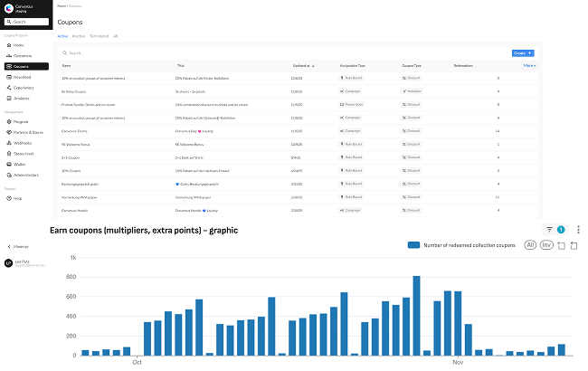Open the Vormerkung Whitepaper coupon row
Screen dimensions: 588x371
tap(299, 197)
